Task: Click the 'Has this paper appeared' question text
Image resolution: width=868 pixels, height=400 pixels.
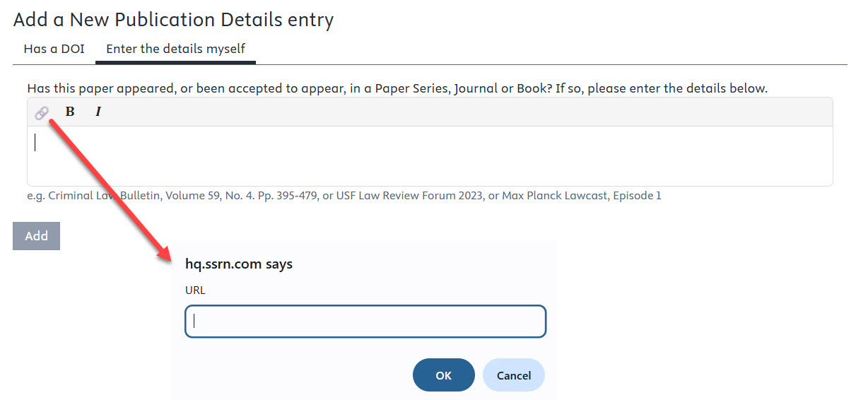Action: (x=397, y=89)
